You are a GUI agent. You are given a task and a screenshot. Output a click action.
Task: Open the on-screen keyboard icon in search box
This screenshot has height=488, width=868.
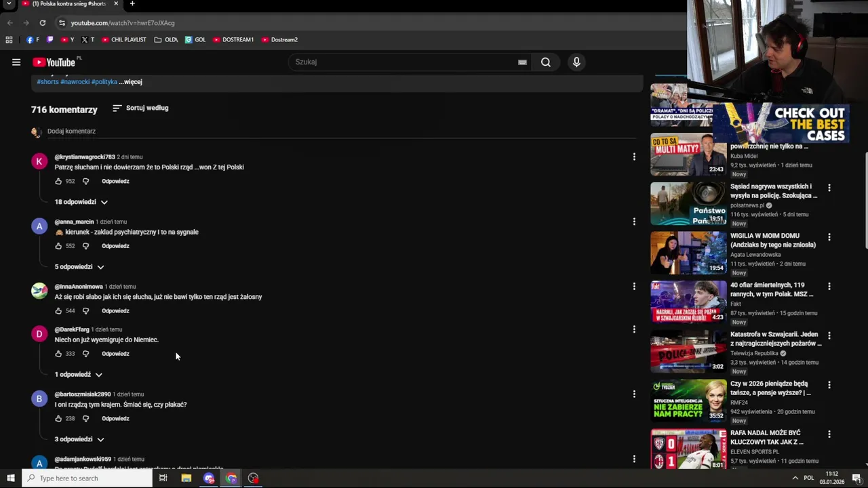click(522, 62)
